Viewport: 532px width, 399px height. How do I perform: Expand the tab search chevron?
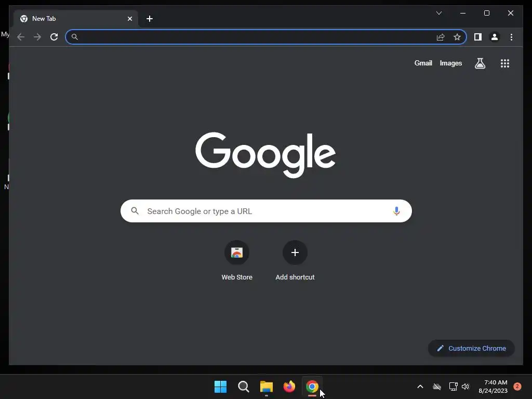[x=438, y=13]
